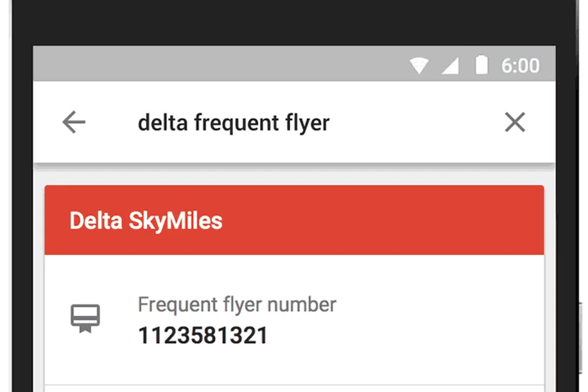Clear the search query with X

click(x=515, y=123)
